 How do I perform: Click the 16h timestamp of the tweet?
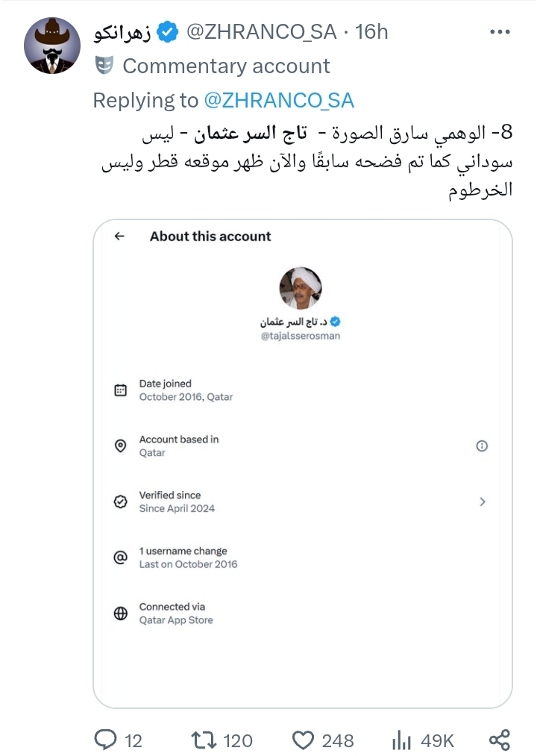coord(372,32)
